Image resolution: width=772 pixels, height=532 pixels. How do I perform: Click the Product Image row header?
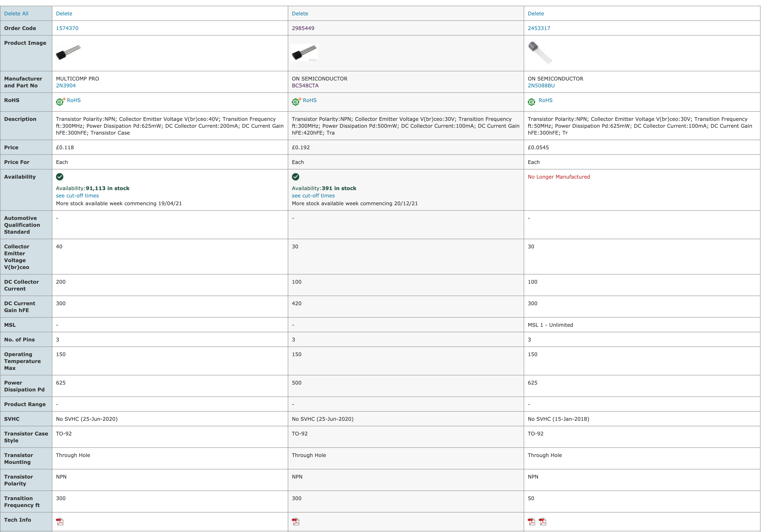click(26, 53)
